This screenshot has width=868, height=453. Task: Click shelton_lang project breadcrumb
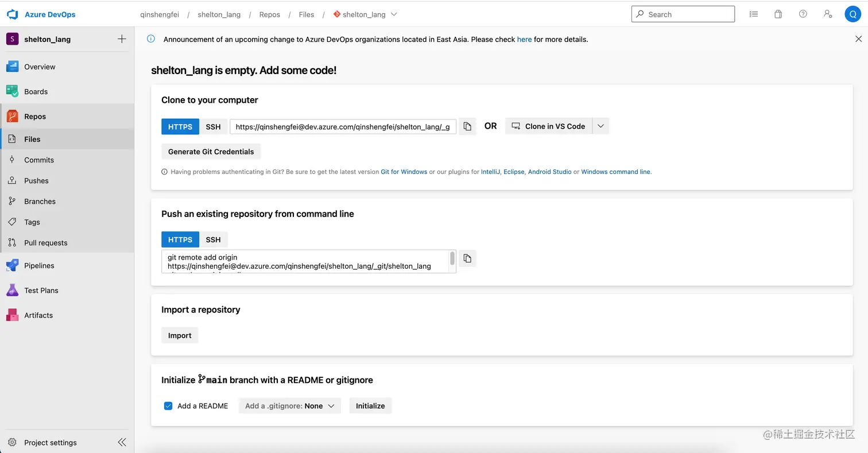pyautogui.click(x=219, y=14)
